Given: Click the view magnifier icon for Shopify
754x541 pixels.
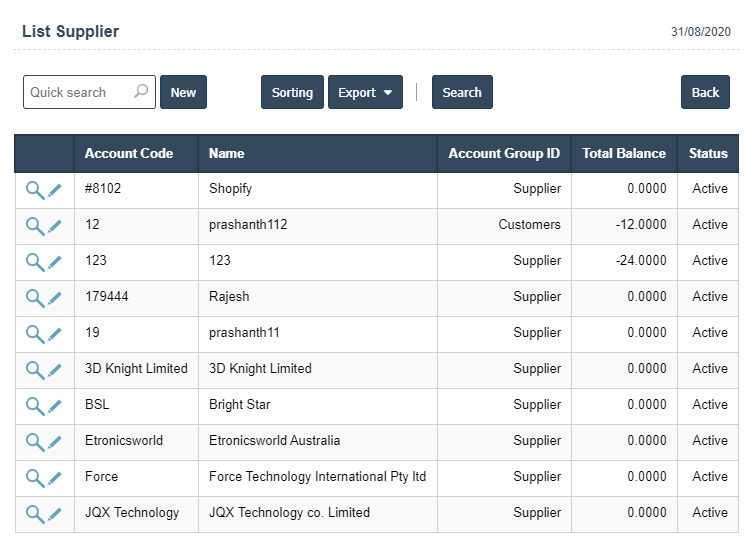Looking at the screenshot, I should click(35, 189).
